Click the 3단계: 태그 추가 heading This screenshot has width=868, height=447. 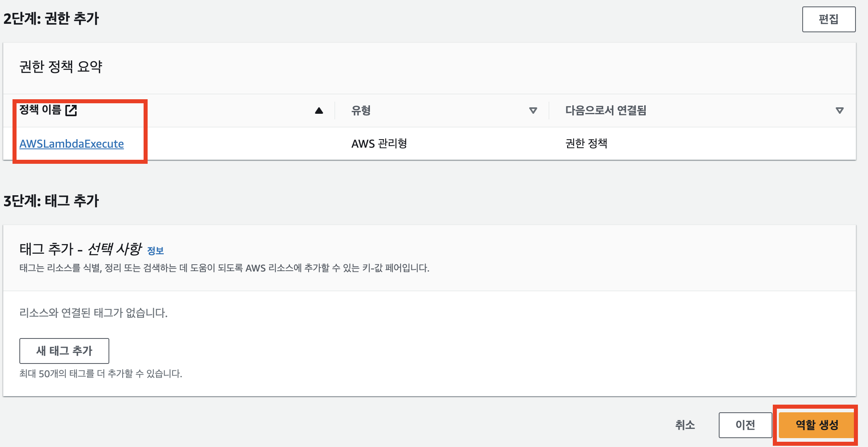[51, 201]
